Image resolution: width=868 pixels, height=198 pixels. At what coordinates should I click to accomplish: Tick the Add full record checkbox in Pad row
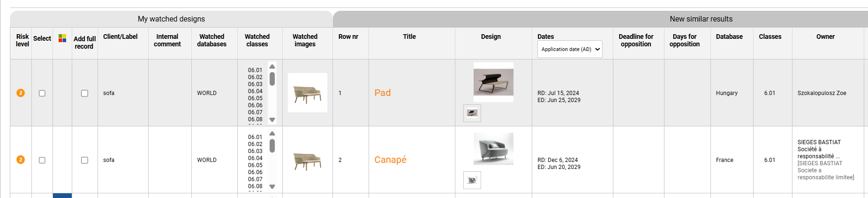tap(84, 93)
